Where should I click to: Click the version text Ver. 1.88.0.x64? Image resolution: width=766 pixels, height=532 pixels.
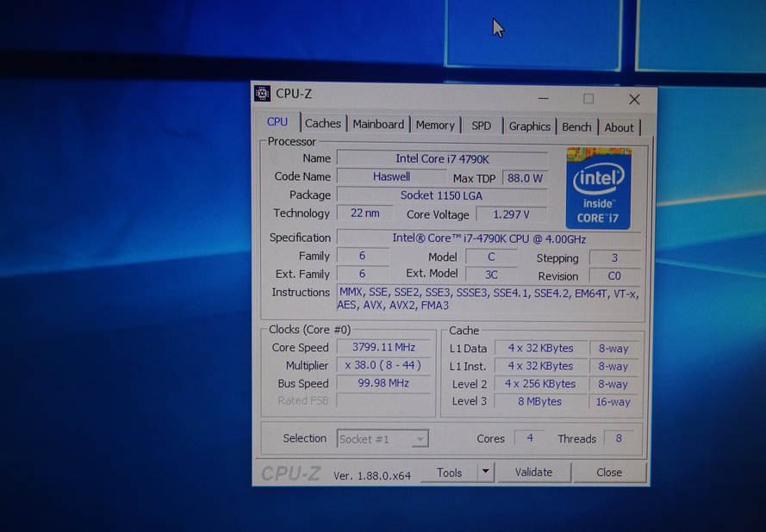click(x=372, y=475)
